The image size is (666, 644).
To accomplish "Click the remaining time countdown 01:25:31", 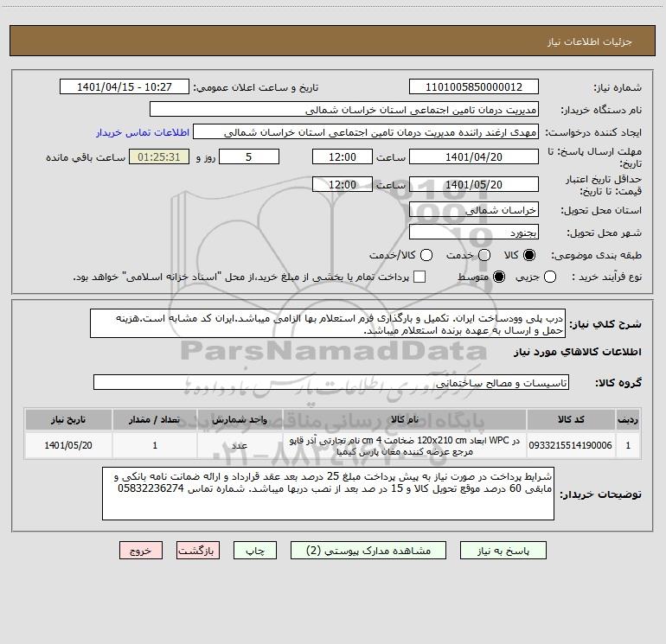I will point(159,157).
